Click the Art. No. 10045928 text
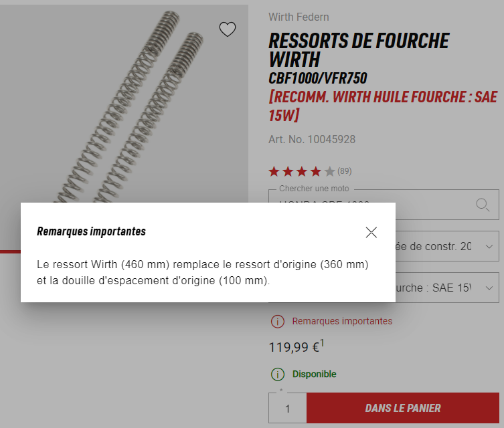This screenshot has width=504, height=428. click(312, 139)
